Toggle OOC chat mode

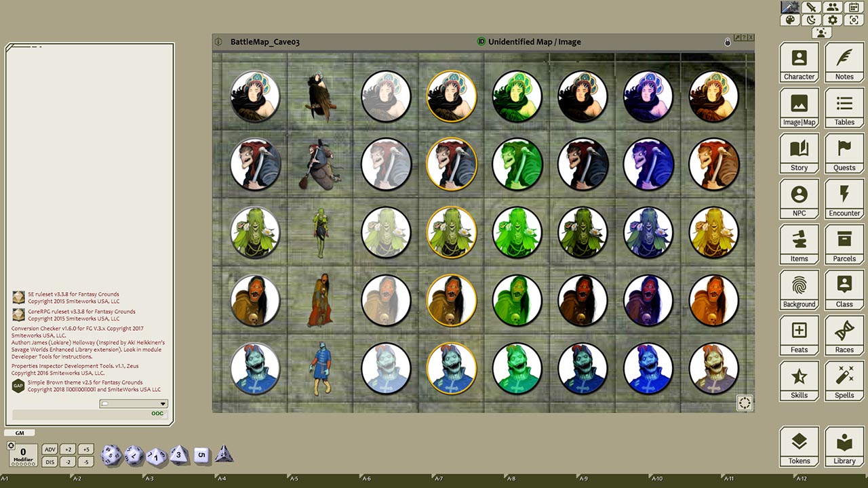click(157, 413)
